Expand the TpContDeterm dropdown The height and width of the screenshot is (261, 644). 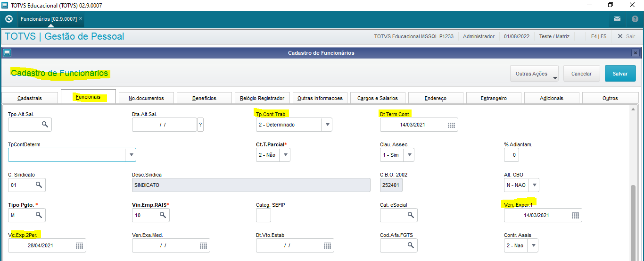point(130,155)
